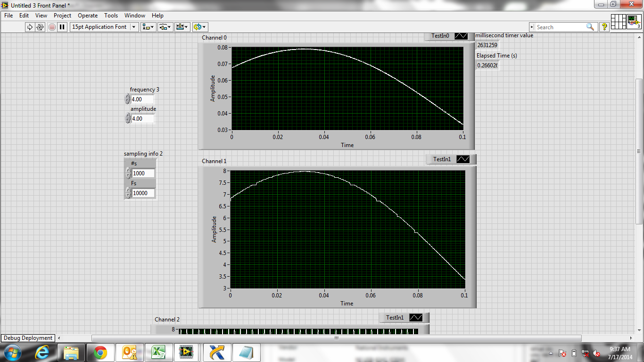
Task: Increment the frequency 3 control
Action: coord(127,97)
